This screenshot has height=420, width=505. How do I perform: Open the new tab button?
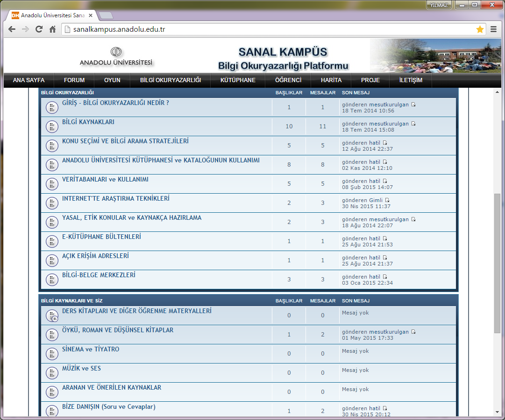[106, 15]
